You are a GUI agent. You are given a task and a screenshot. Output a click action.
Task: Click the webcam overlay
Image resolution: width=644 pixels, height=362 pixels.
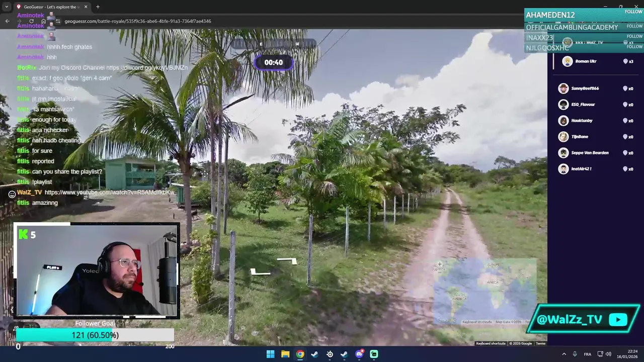tap(96, 270)
